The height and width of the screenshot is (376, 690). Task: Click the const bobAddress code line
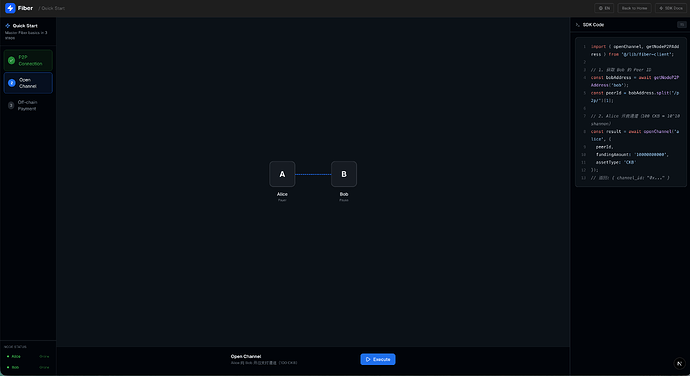635,81
